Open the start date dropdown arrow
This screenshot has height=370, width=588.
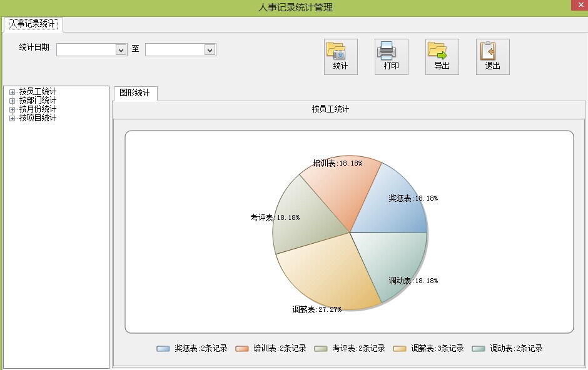click(x=121, y=50)
